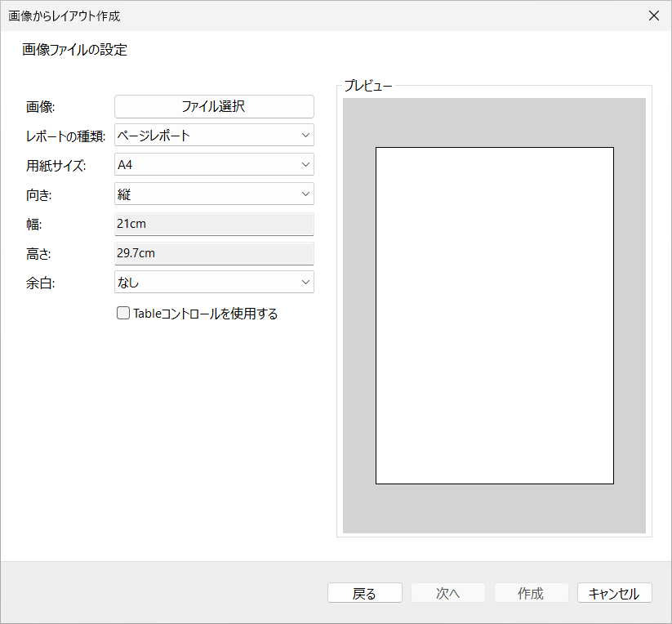Click the 戻る button
The height and width of the screenshot is (624, 672).
tap(364, 593)
